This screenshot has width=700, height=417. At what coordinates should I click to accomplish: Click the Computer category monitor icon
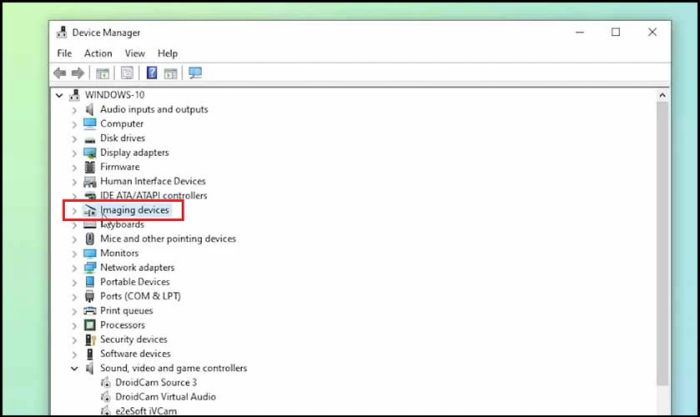click(90, 124)
